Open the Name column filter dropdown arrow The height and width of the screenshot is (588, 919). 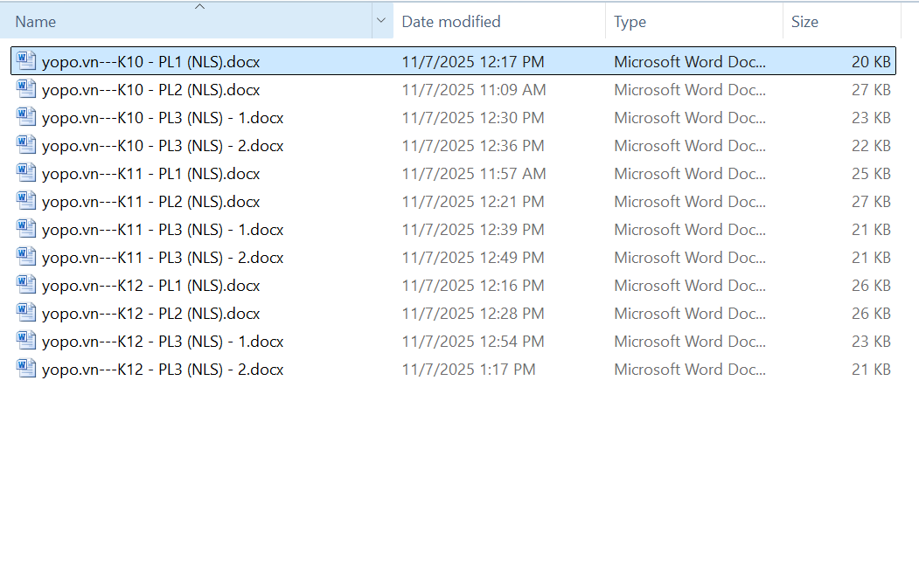coord(382,21)
